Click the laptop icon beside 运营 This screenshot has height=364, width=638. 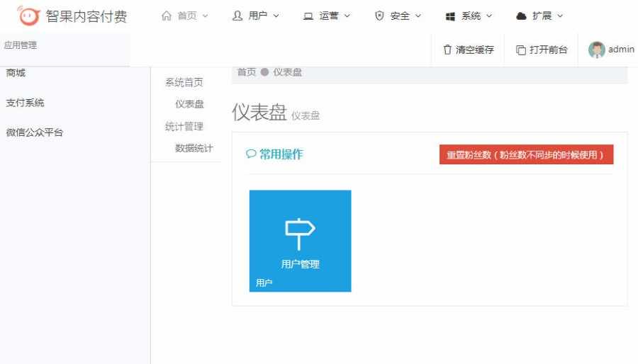(308, 16)
